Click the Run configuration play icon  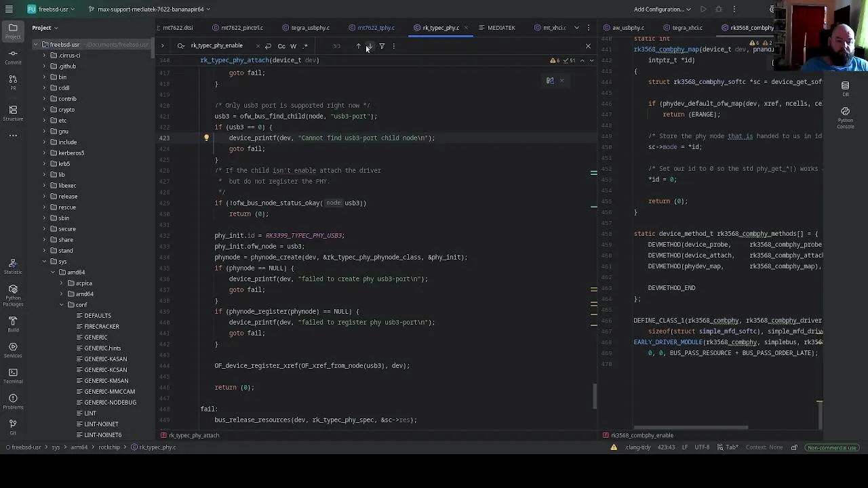(703, 9)
